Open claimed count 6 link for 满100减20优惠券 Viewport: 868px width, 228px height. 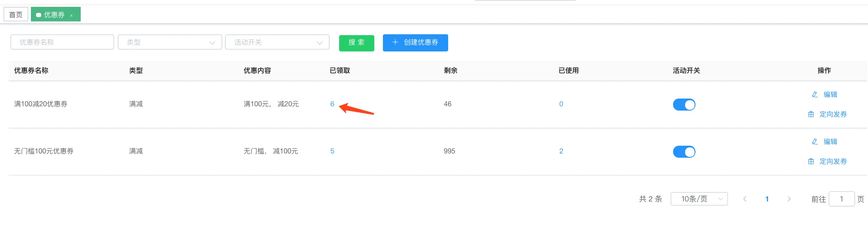332,104
